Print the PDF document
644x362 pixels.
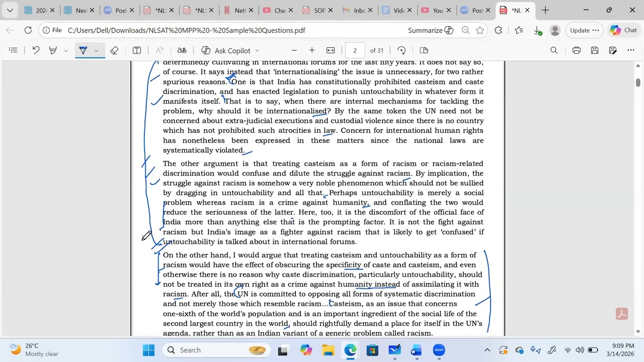pyautogui.click(x=577, y=50)
